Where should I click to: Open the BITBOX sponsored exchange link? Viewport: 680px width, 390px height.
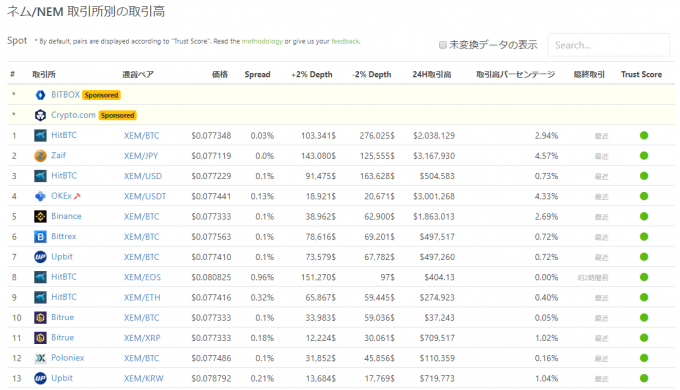65,95
